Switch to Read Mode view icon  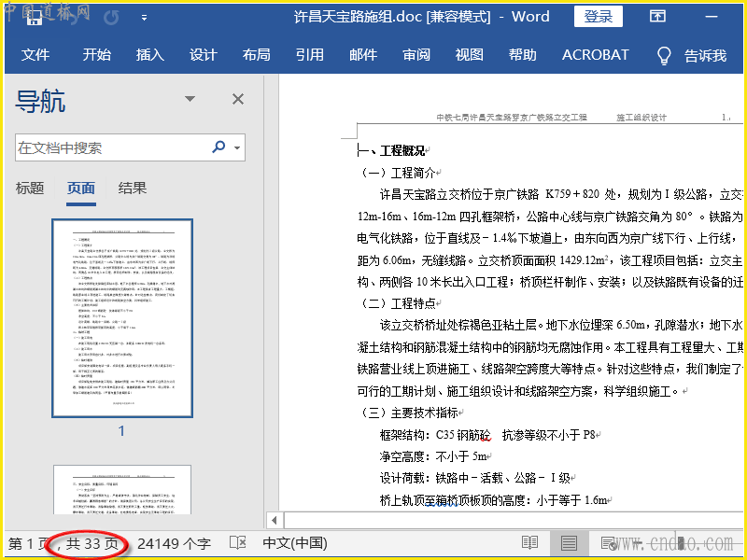pyautogui.click(x=529, y=542)
